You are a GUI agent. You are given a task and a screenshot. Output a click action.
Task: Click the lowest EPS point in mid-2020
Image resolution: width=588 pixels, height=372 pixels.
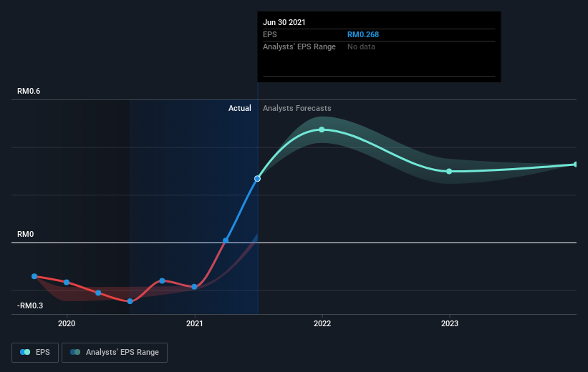pos(130,301)
